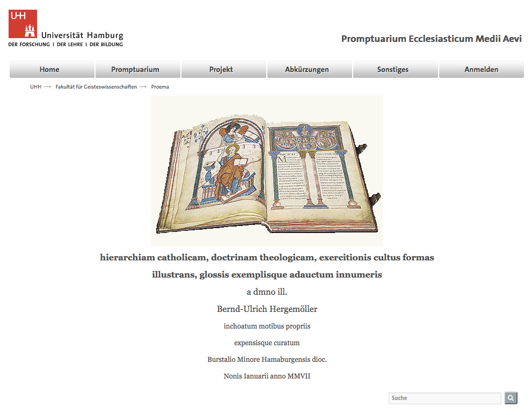
Task: Click the 'expensisque curatum' line
Action: pos(267,343)
